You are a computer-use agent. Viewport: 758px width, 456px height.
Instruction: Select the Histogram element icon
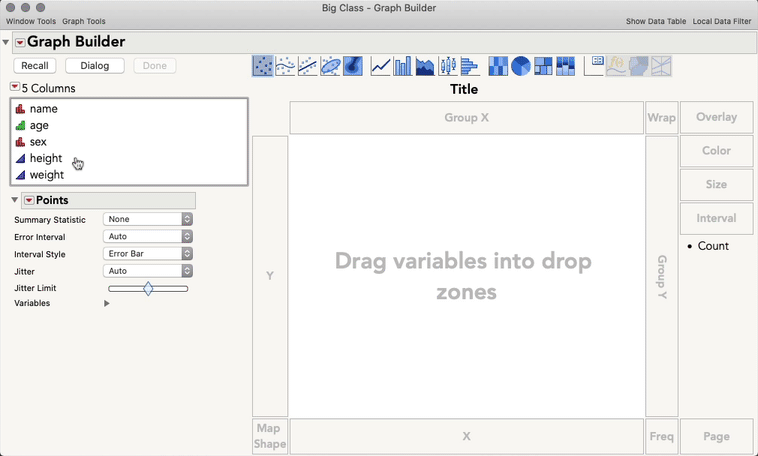[470, 66]
